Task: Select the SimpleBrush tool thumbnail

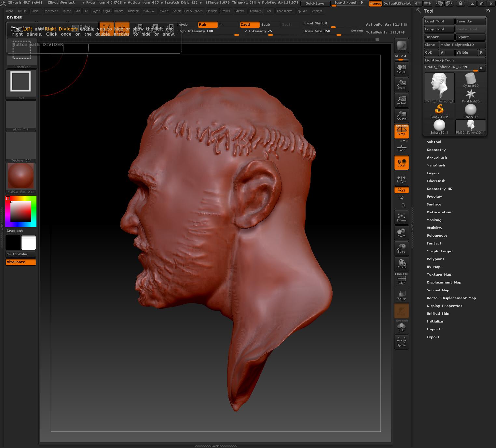Action: coord(439,111)
